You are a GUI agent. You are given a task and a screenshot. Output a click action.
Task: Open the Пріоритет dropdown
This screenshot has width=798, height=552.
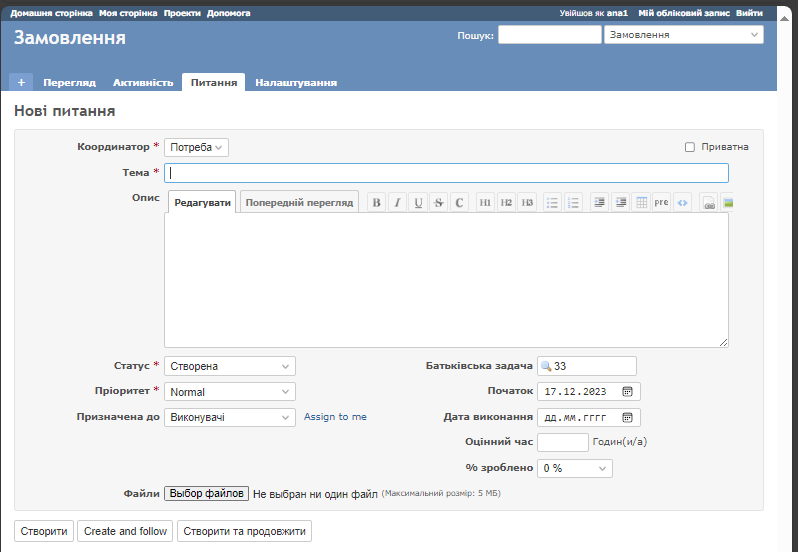[x=229, y=392]
